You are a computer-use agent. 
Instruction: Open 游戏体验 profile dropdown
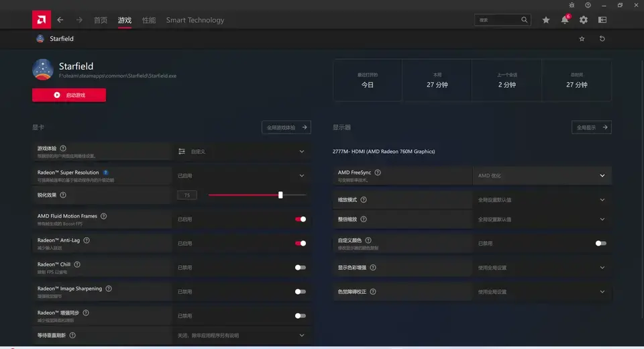pyautogui.click(x=241, y=151)
